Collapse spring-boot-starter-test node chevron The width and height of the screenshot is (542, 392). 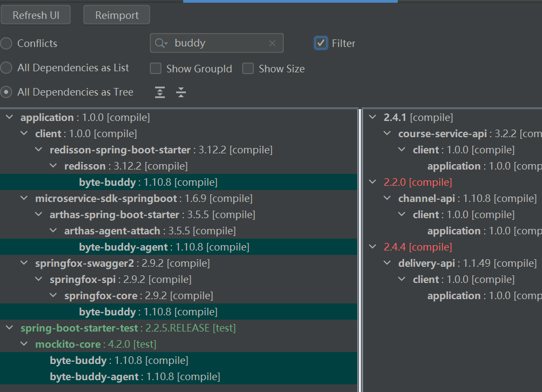coord(10,328)
